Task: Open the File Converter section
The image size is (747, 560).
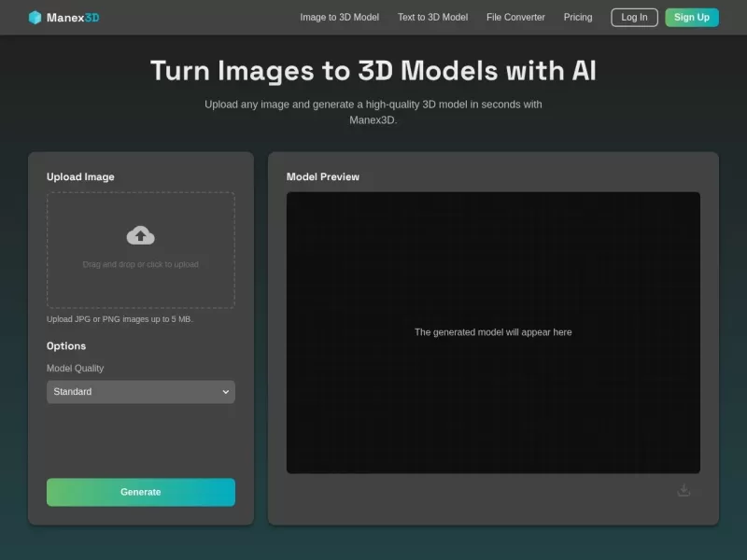Action: point(514,17)
